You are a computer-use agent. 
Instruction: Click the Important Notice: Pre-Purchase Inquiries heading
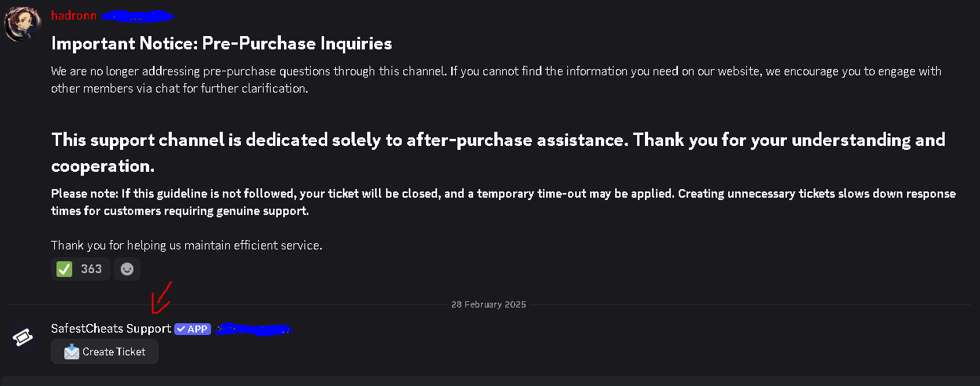click(221, 43)
